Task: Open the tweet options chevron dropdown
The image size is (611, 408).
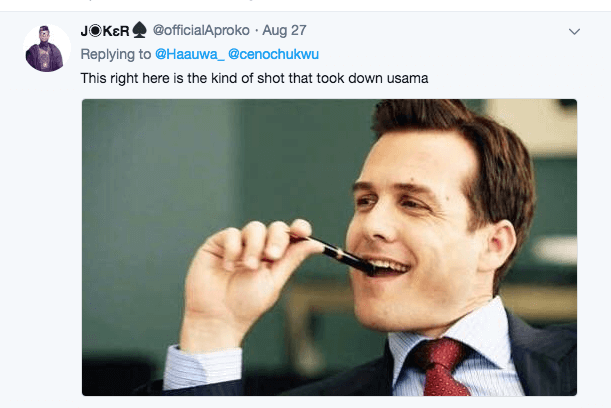Action: pos(574,32)
